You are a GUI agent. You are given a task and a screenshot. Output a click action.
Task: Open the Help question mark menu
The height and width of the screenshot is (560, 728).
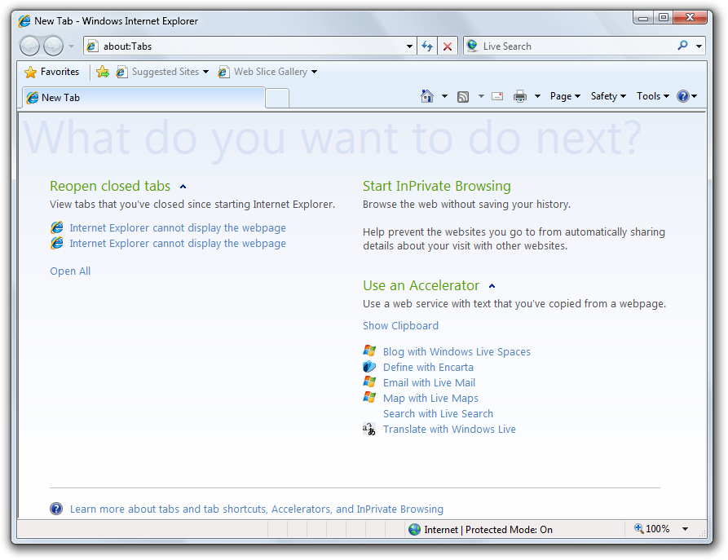687,96
